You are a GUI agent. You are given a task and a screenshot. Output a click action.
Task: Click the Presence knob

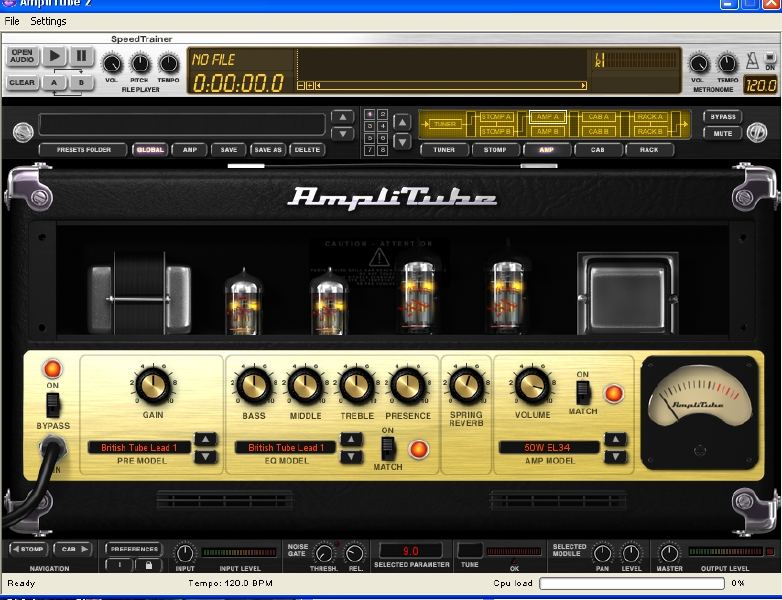(x=407, y=385)
